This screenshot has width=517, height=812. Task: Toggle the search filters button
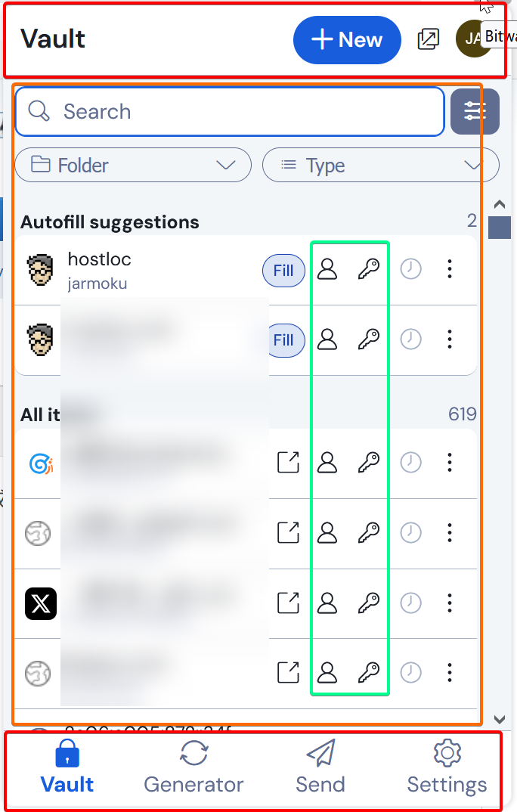(475, 111)
